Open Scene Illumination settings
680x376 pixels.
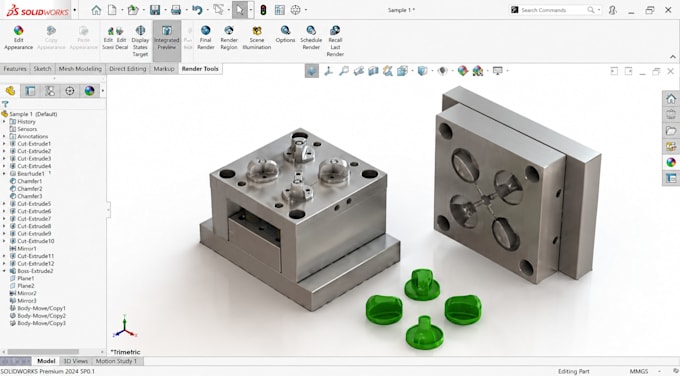pos(257,38)
